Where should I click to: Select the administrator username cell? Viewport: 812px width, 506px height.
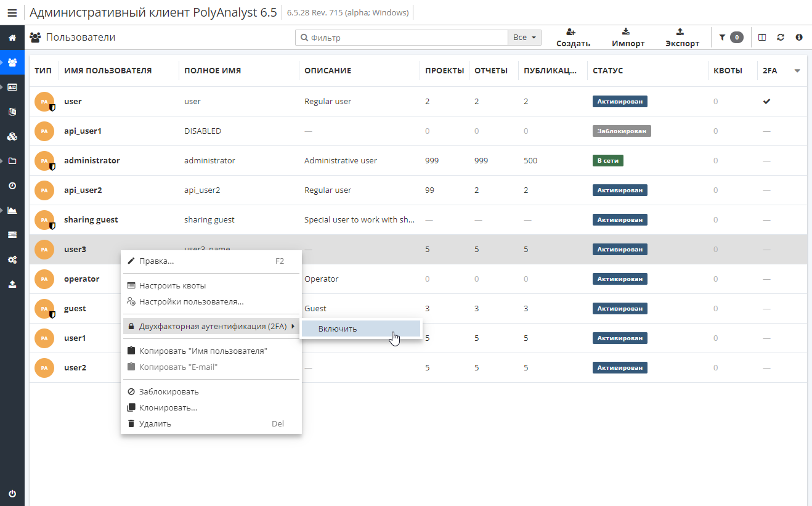point(92,161)
